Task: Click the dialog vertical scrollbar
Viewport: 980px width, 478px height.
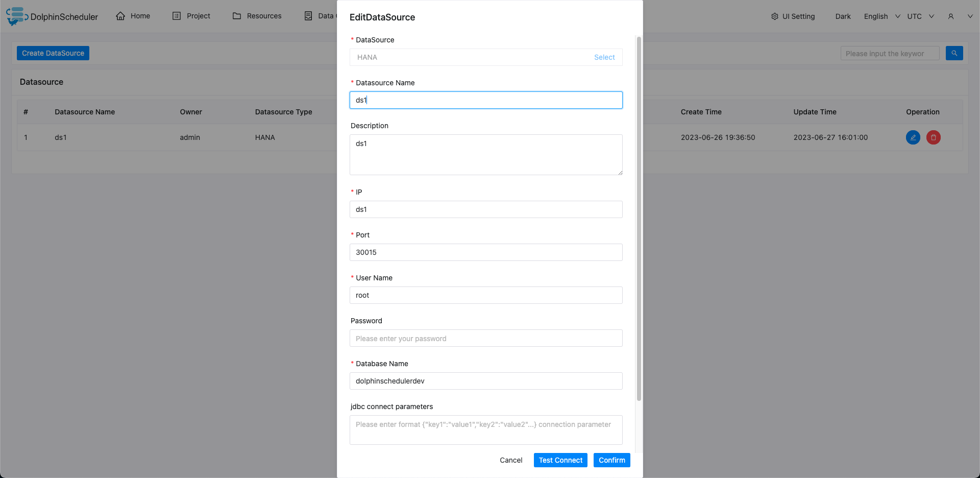Action: (x=639, y=220)
